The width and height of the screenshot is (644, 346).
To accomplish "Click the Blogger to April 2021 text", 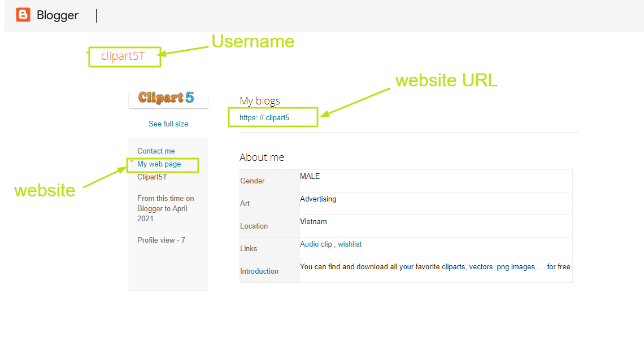I will point(162,213).
